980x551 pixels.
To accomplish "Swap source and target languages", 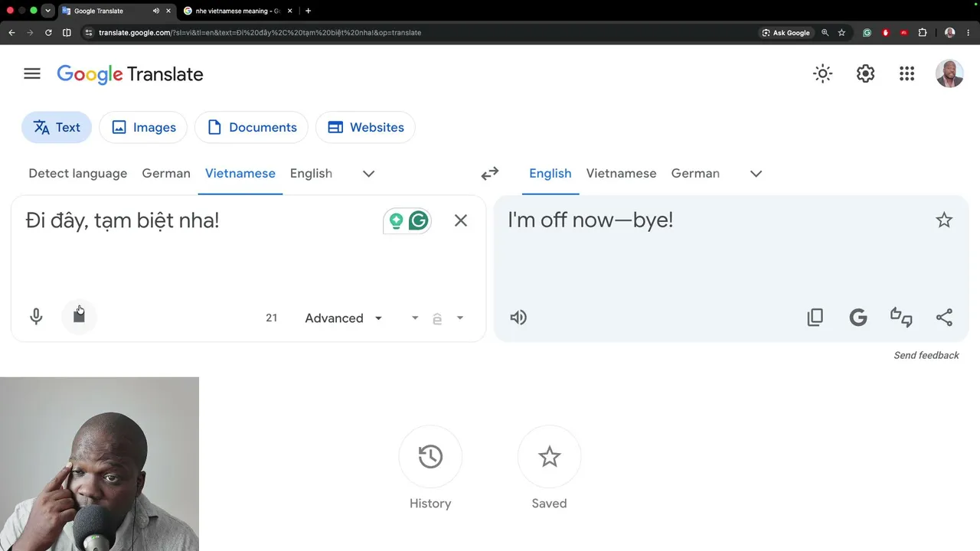I will click(490, 174).
